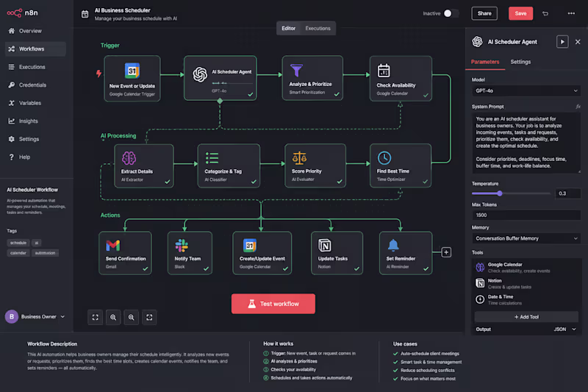Select Create/Update Event calendar node
Screen dimensions: 588x392
coord(262,253)
